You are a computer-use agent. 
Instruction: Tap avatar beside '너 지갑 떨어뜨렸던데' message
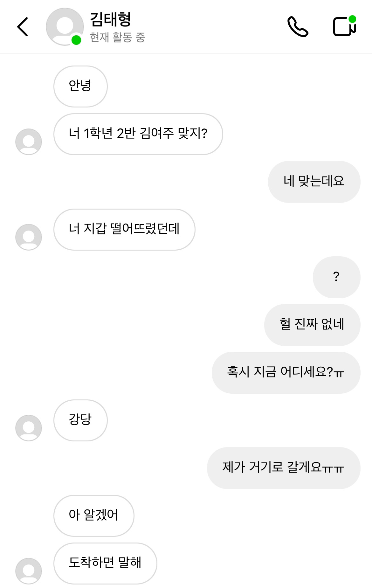[29, 237]
